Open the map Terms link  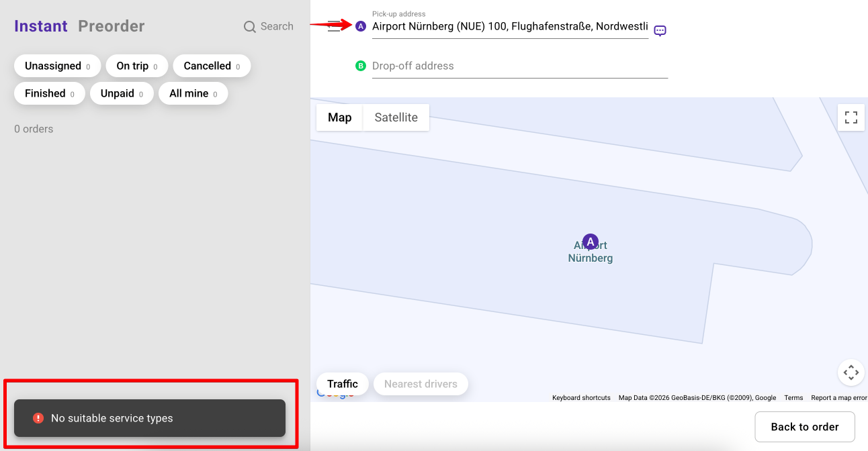[x=793, y=398]
